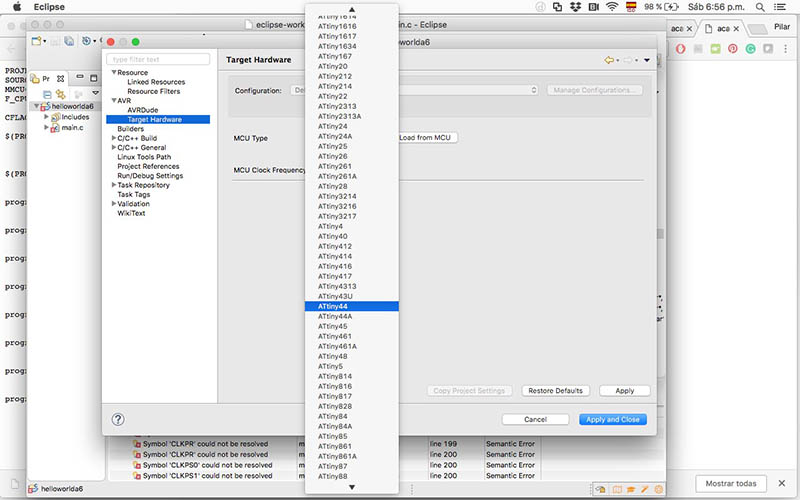The height and width of the screenshot is (500, 800).
Task: Click the help question mark icon
Action: [x=118, y=419]
